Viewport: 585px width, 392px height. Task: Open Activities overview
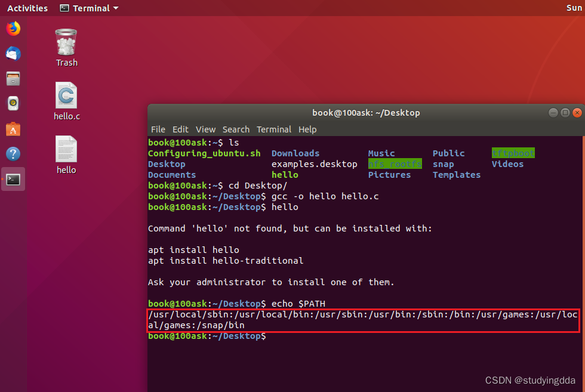27,8
